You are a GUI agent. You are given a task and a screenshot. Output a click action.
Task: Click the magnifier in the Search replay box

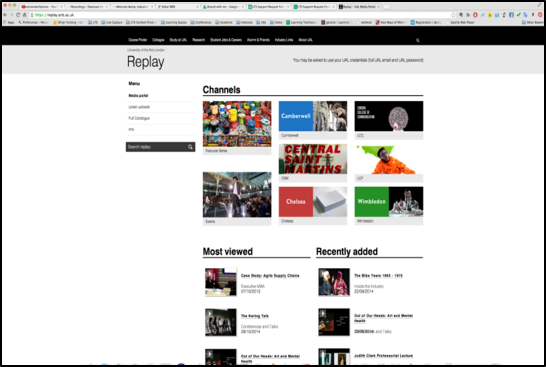190,147
